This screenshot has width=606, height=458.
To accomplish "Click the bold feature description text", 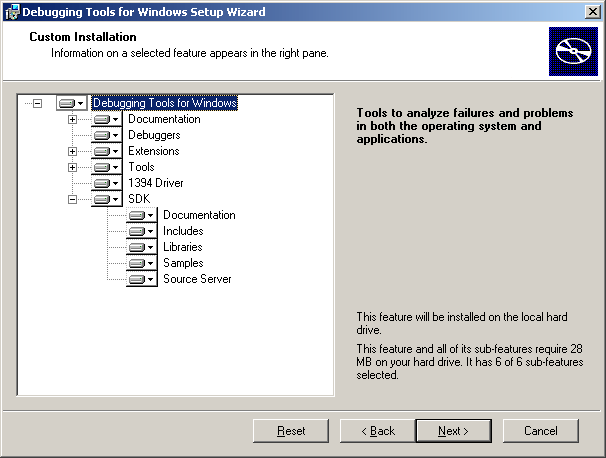I will 465,126.
